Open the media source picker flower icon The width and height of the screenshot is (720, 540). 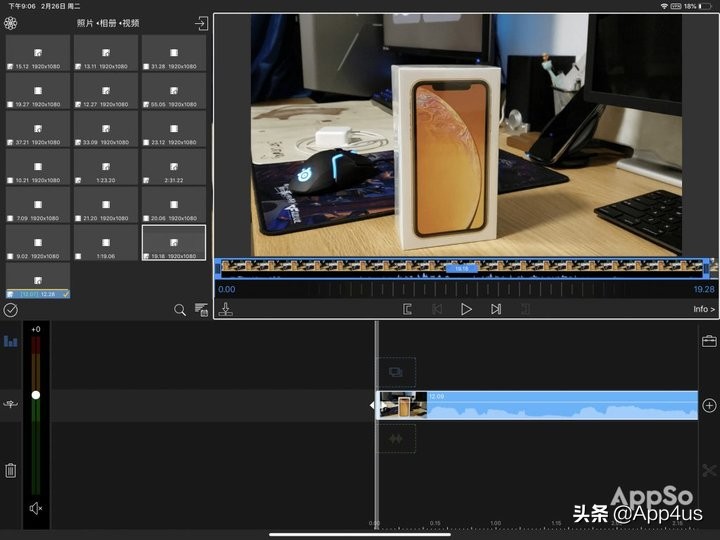click(x=11, y=23)
